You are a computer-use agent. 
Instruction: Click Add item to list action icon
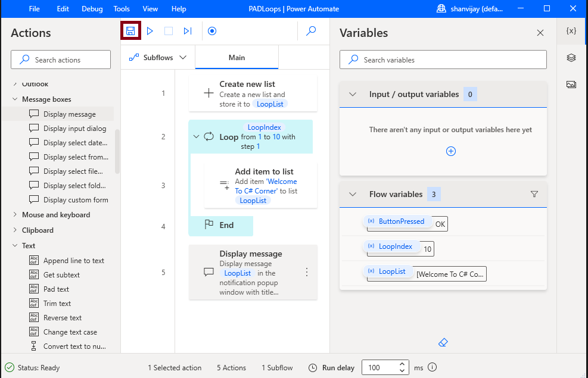point(224,185)
